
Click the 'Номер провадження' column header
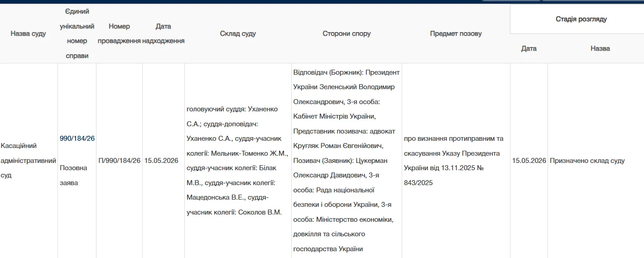coord(119,33)
